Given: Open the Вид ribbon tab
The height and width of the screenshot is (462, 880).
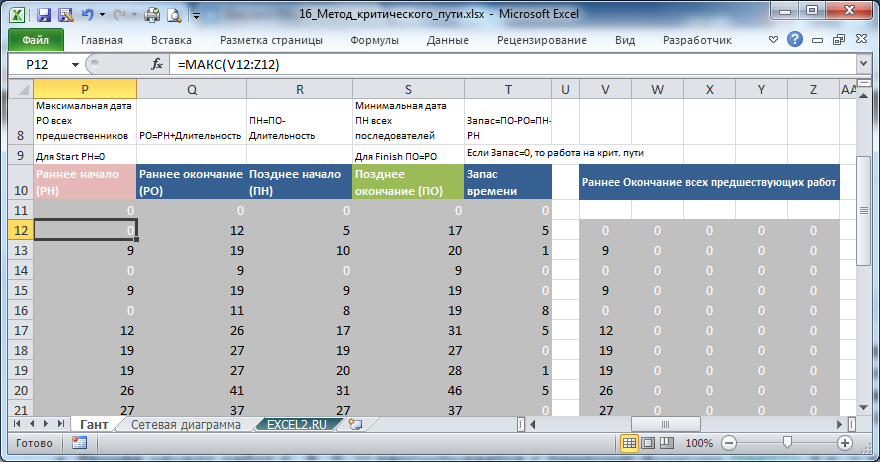Looking at the screenshot, I should tap(625, 40).
